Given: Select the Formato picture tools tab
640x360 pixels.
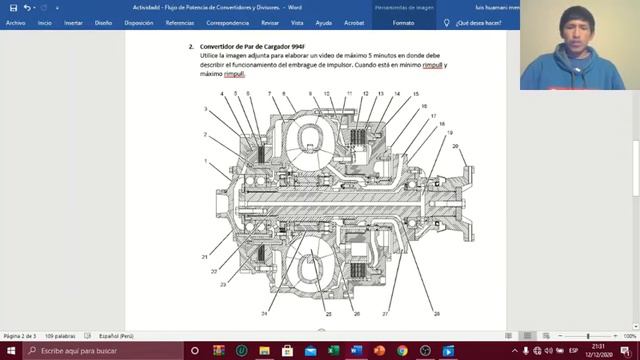Looking at the screenshot, I should [x=403, y=23].
